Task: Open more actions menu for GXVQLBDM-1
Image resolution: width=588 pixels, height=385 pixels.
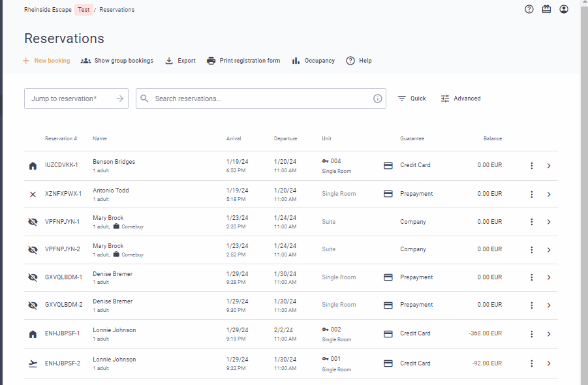Action: click(x=531, y=277)
